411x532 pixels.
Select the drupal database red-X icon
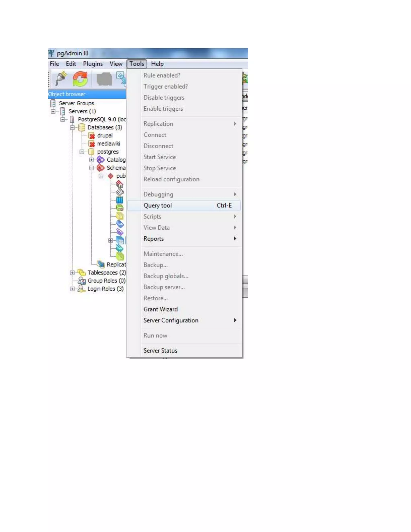tap(92, 136)
